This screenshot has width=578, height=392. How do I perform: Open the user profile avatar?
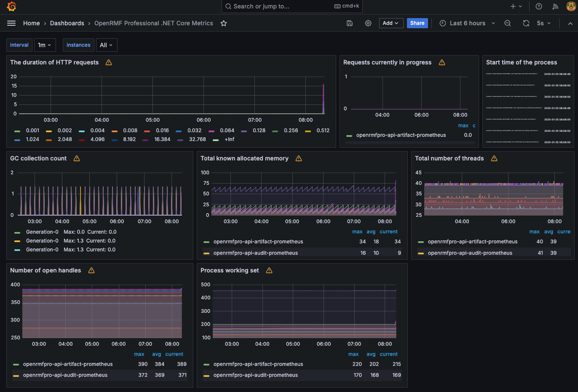[571, 6]
